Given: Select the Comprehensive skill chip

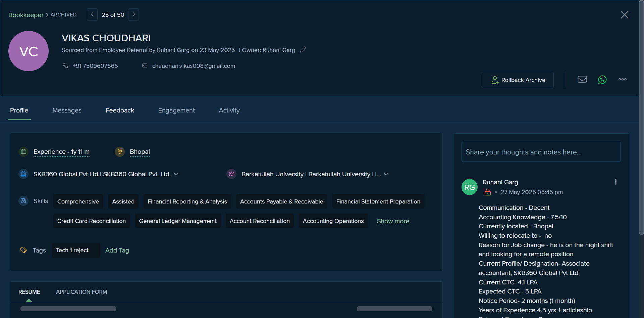Looking at the screenshot, I should (x=78, y=201).
